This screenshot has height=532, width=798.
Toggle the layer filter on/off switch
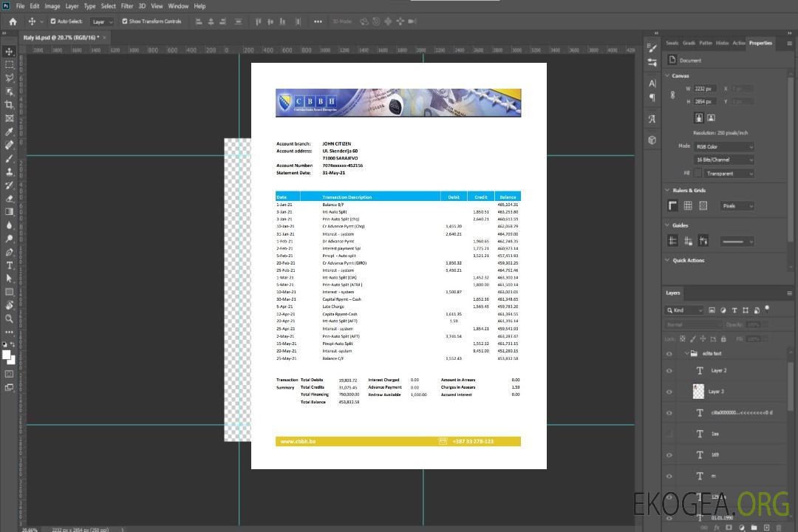point(767,309)
